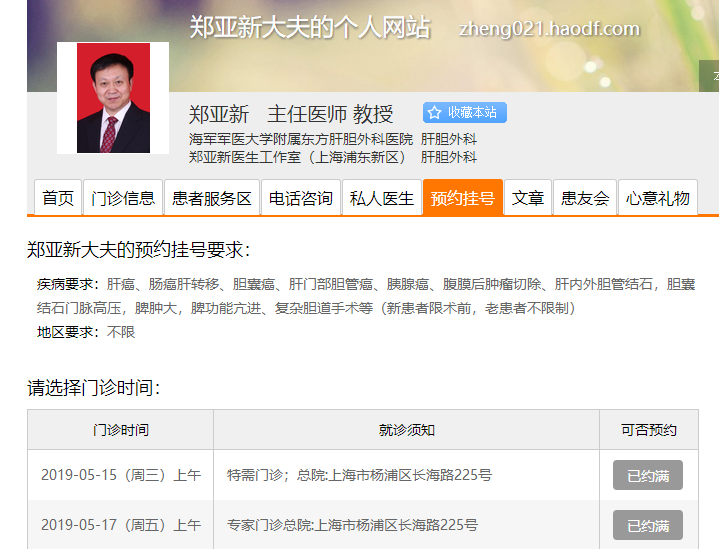Click the 不限 region requirement value
Screen dimensions: 719x549
coord(121,332)
